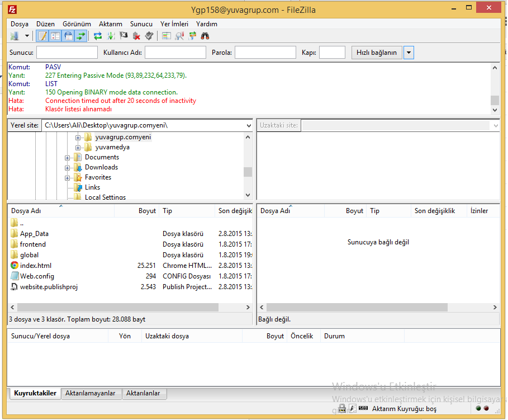Open the Hızlı bağlanın history dropdown arrow
508x420 pixels.
click(x=409, y=53)
